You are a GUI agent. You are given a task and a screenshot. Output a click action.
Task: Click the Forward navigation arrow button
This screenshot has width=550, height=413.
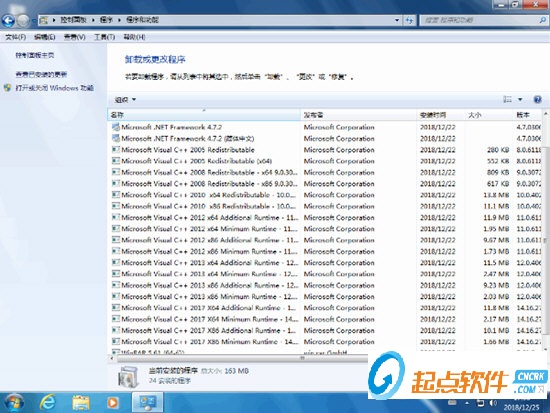coord(24,21)
